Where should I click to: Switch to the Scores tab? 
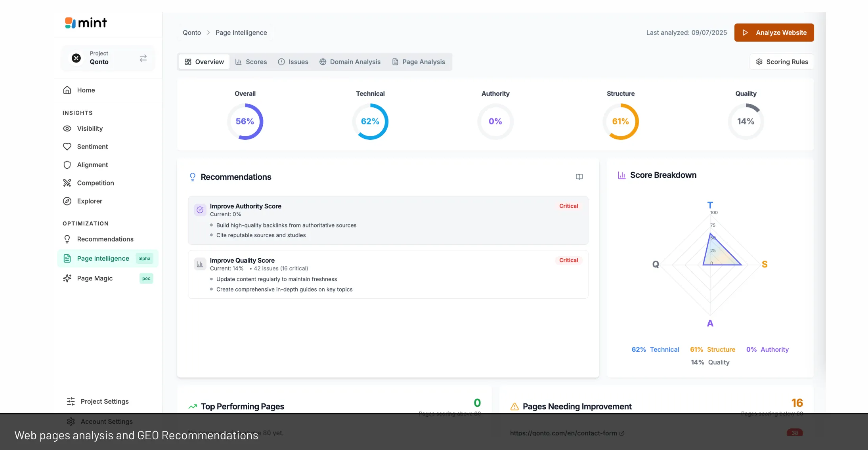tap(251, 62)
